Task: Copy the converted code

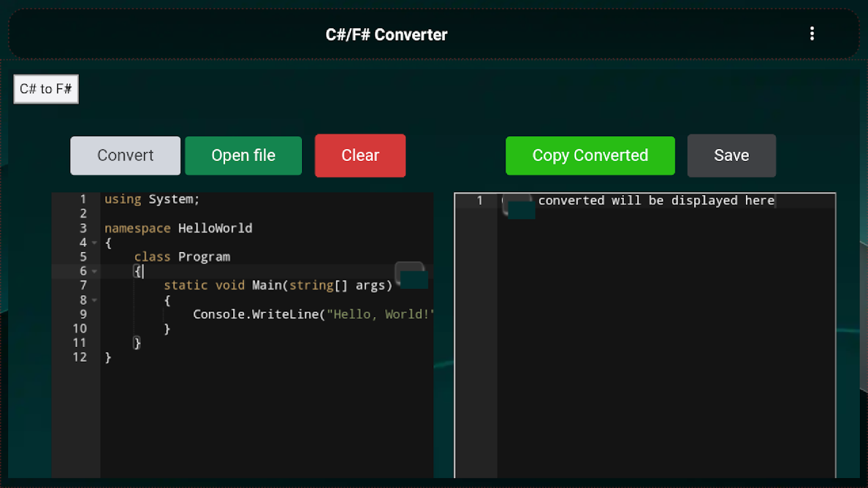Action: tap(590, 156)
